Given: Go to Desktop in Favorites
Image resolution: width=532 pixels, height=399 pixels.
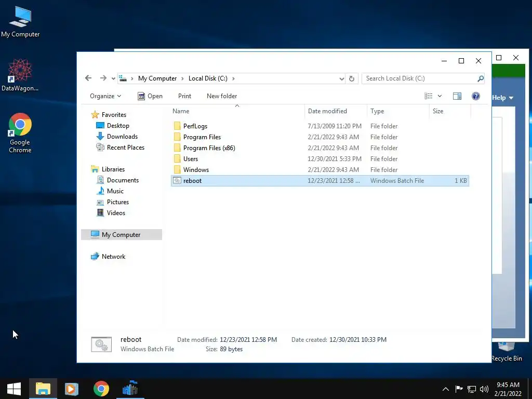Looking at the screenshot, I should pyautogui.click(x=113, y=126).
